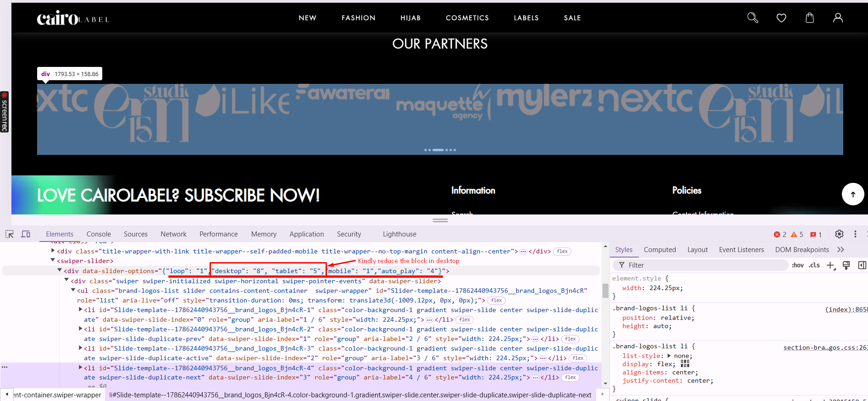Viewport: 868px width, 401px height.
Task: Collapse the swiper-slider element node
Action: coord(53,260)
